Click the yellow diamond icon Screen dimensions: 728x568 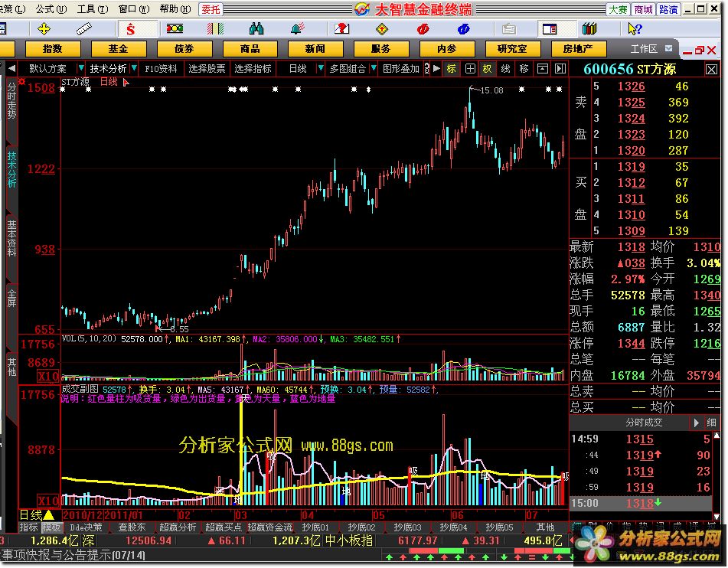(x=382, y=29)
